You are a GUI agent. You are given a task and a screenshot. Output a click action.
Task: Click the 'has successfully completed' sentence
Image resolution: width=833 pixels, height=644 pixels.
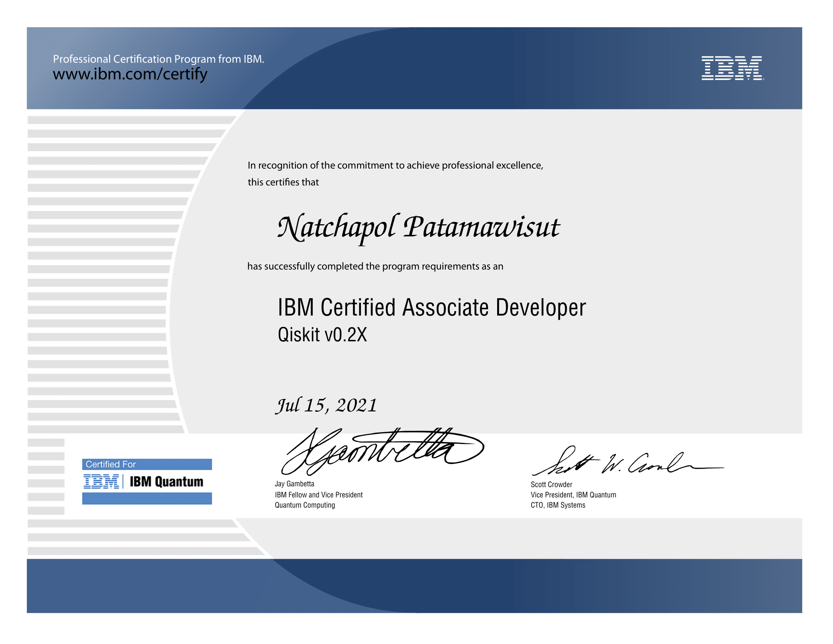pos(375,266)
